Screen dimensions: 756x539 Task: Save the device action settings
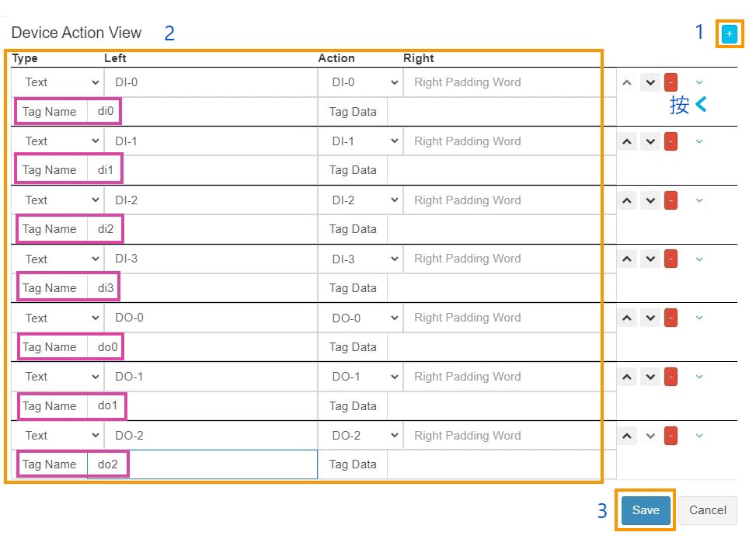(x=645, y=510)
